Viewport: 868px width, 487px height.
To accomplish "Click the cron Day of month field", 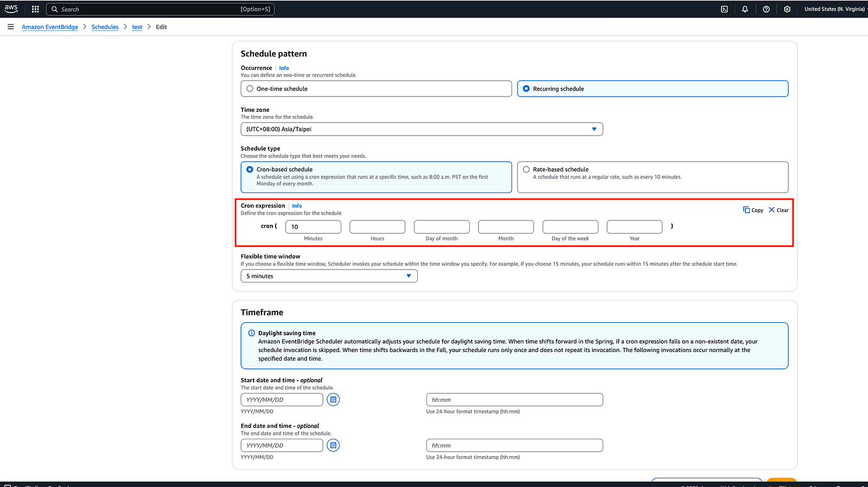I will [x=442, y=227].
